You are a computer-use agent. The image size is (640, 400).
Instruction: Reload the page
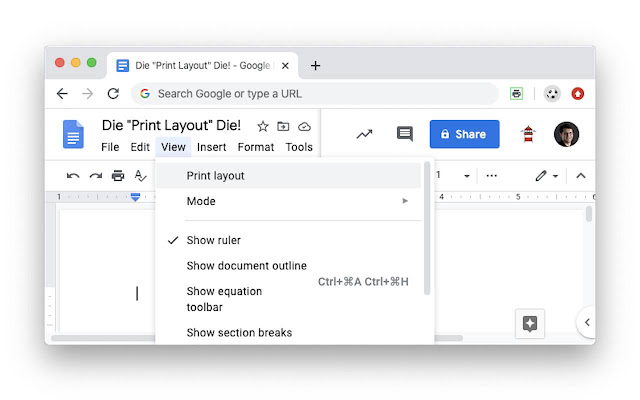(x=113, y=94)
